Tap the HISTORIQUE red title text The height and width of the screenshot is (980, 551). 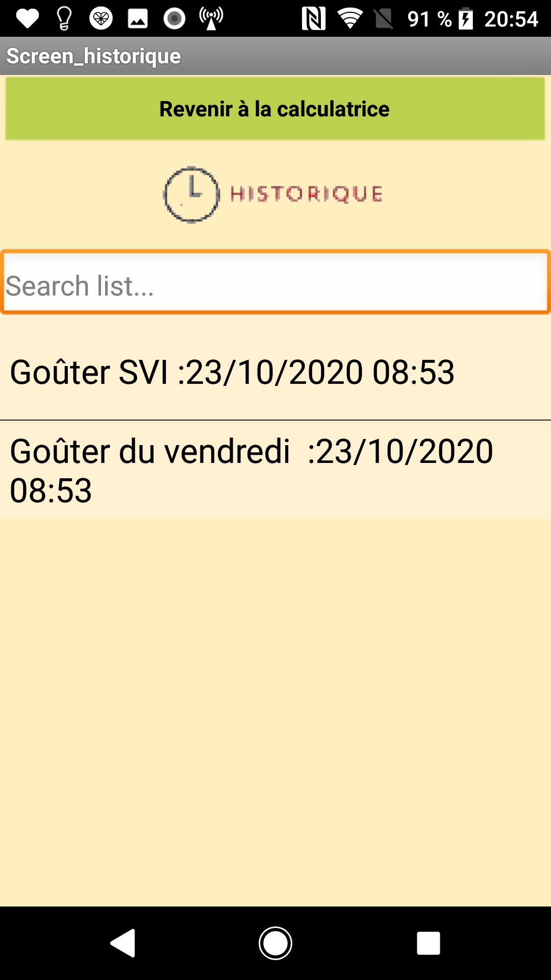[x=306, y=194]
